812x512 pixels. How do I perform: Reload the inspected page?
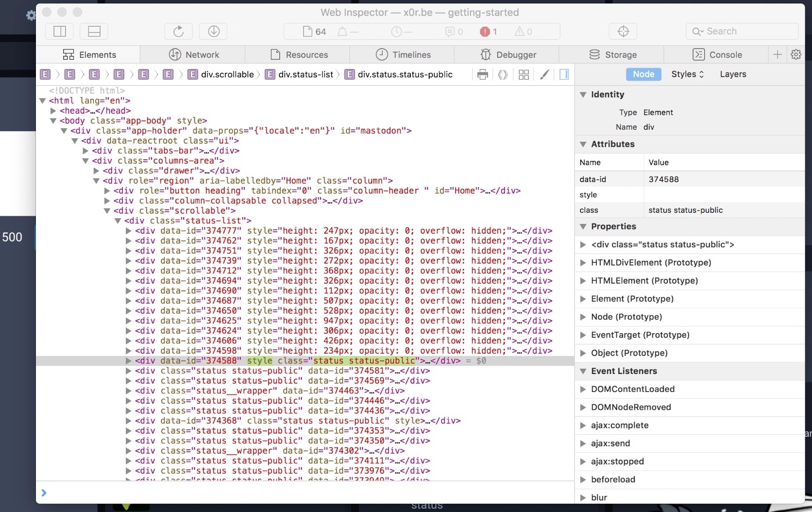pos(178,32)
